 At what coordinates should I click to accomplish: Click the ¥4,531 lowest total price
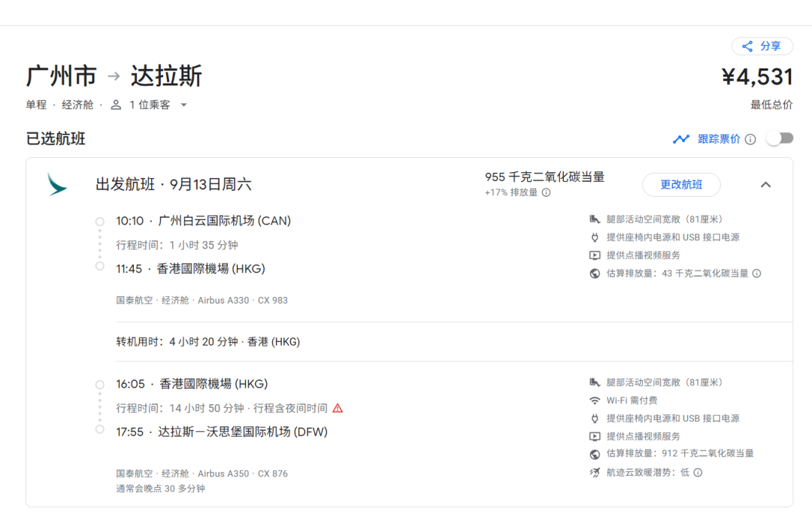pos(757,77)
